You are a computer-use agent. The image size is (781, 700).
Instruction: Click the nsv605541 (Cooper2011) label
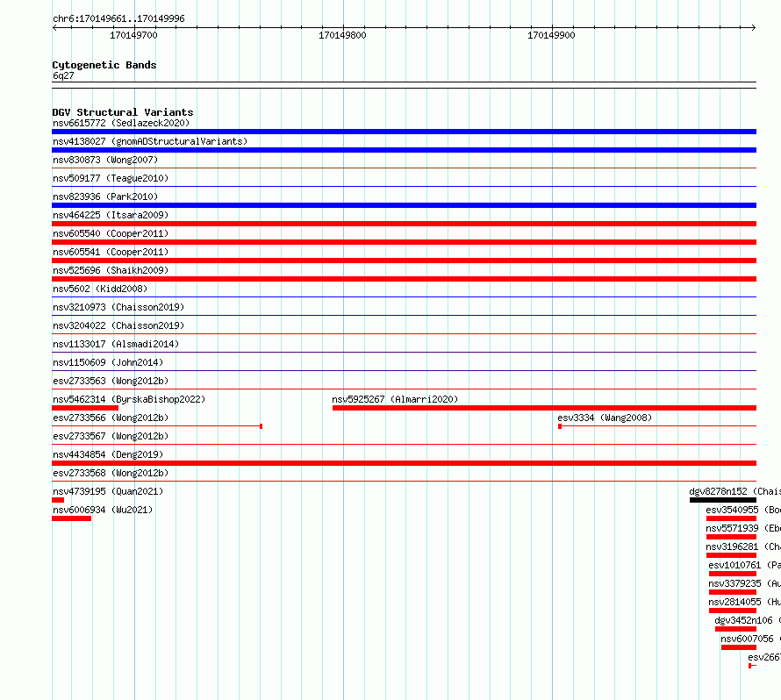[111, 252]
